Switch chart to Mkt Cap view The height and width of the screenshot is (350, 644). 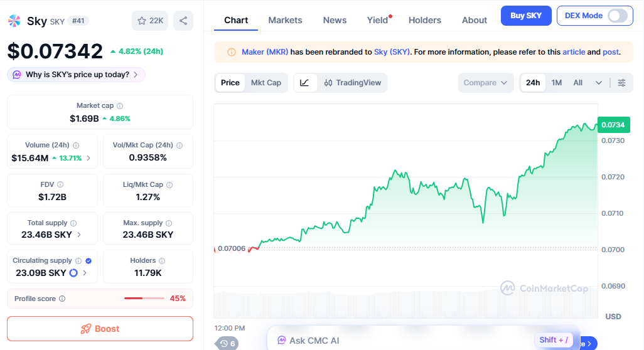[x=266, y=83]
